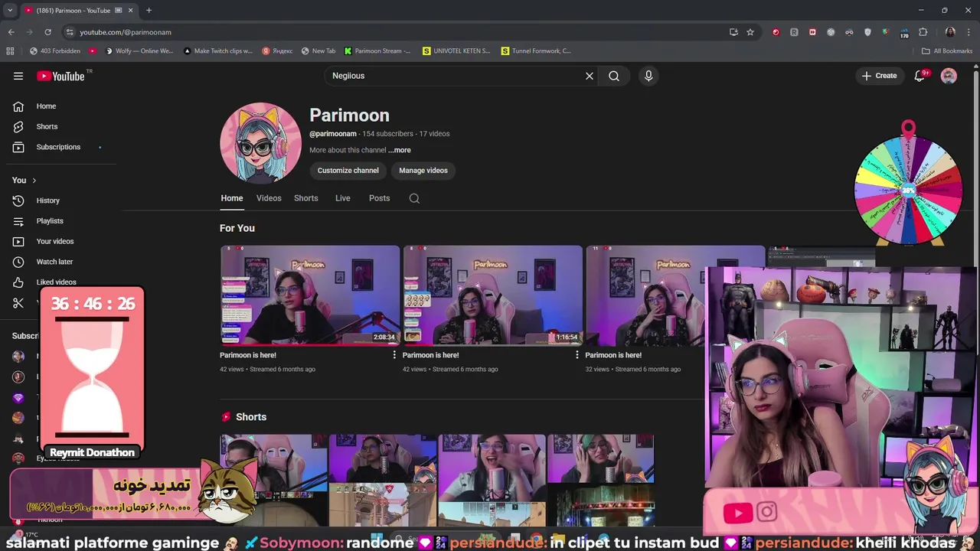Image resolution: width=980 pixels, height=551 pixels.
Task: Open the 1:16:54 stream thumbnail
Action: coord(493,295)
